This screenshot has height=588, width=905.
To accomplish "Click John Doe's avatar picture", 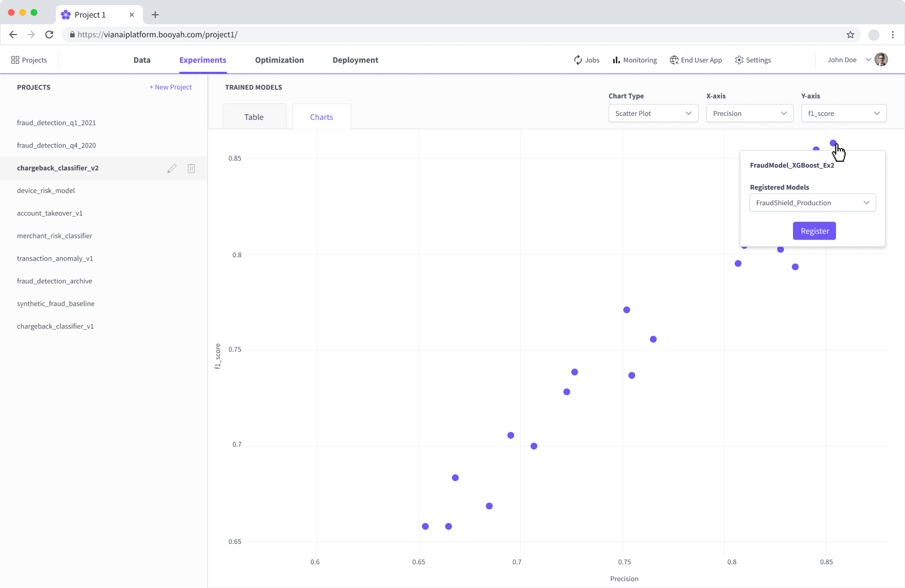I will coord(881,59).
